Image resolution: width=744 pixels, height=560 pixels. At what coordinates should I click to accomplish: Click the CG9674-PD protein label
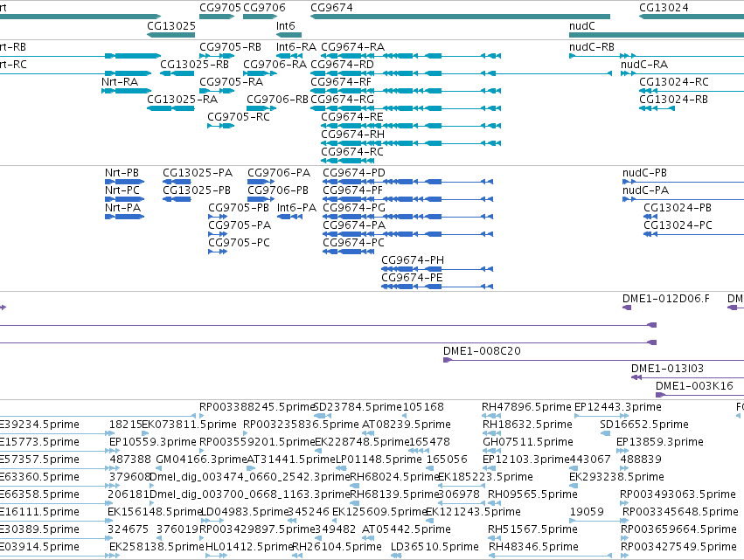click(354, 173)
